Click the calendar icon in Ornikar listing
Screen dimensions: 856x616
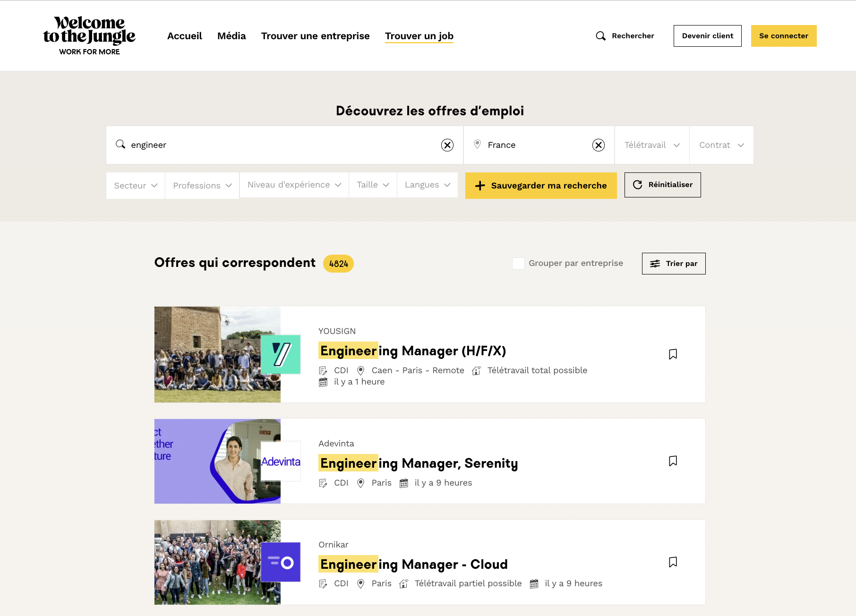tap(534, 584)
